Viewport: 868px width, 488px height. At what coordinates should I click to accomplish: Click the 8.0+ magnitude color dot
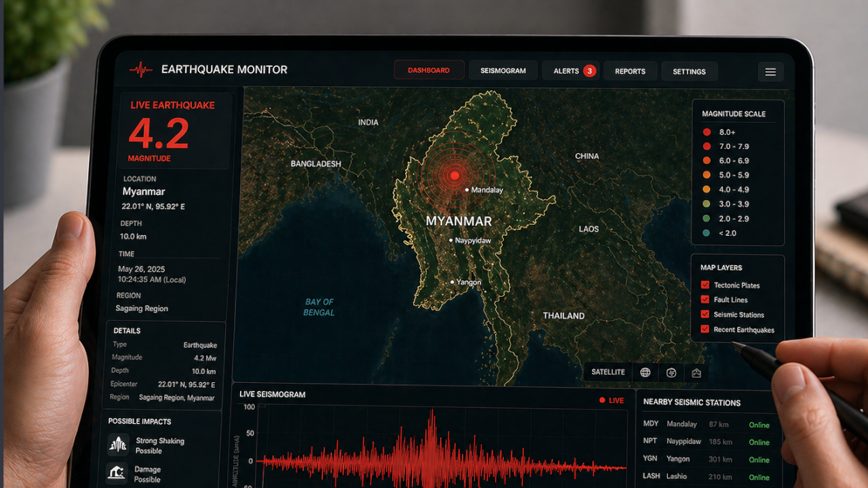click(x=707, y=132)
